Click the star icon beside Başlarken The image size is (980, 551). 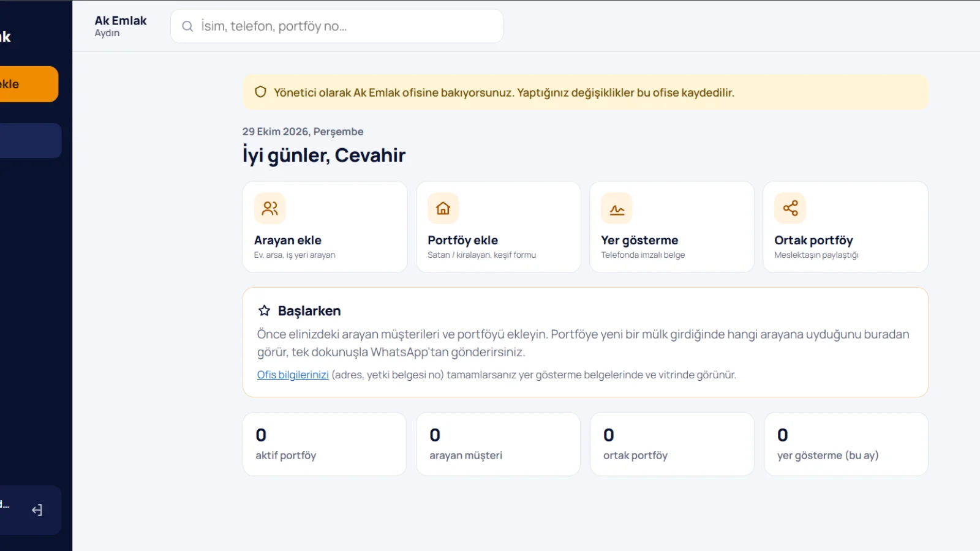click(x=264, y=310)
